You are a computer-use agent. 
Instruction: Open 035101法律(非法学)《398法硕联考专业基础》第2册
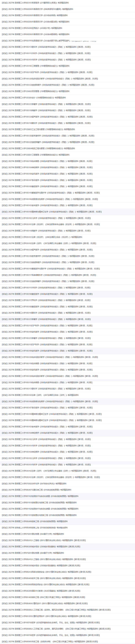click(51, 224)
